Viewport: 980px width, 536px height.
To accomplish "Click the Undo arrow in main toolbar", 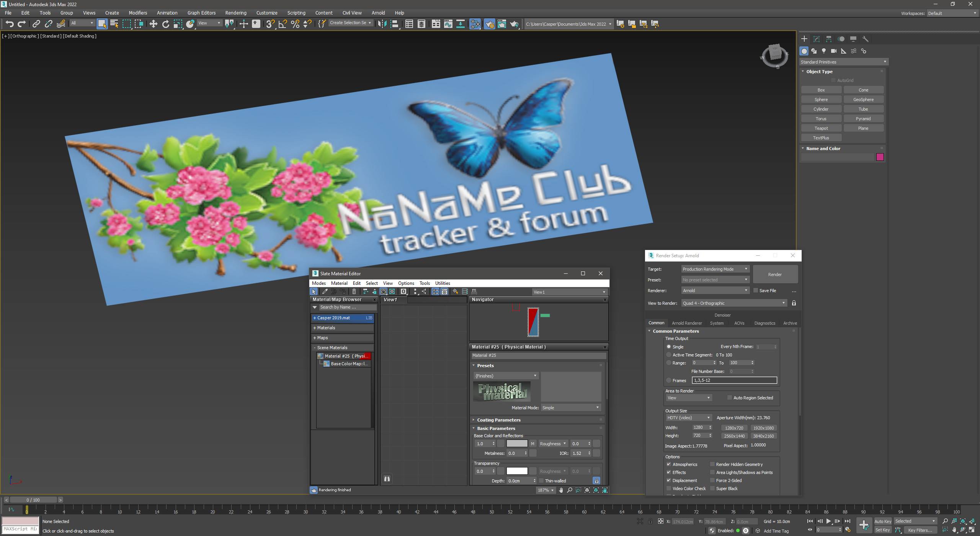I will pyautogui.click(x=10, y=24).
